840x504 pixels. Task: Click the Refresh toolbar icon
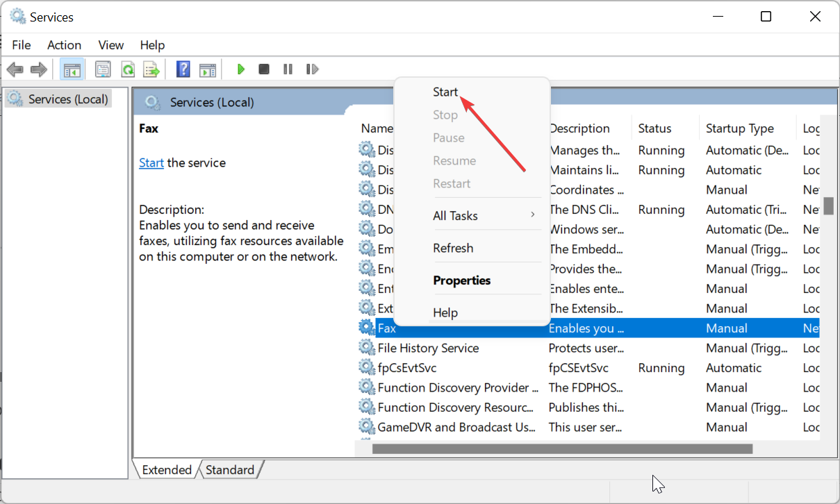coord(128,69)
